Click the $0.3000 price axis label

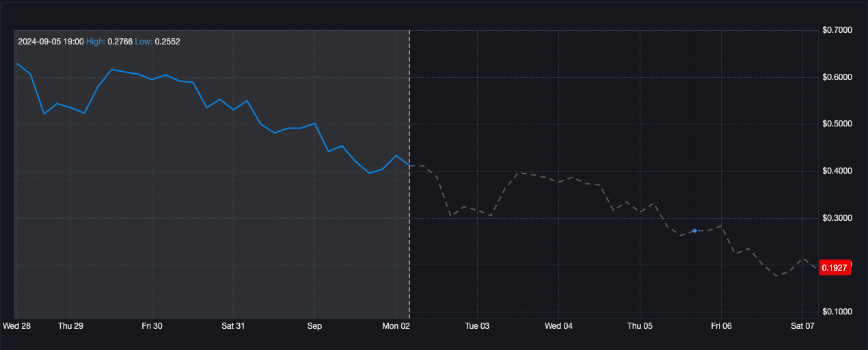pos(837,218)
